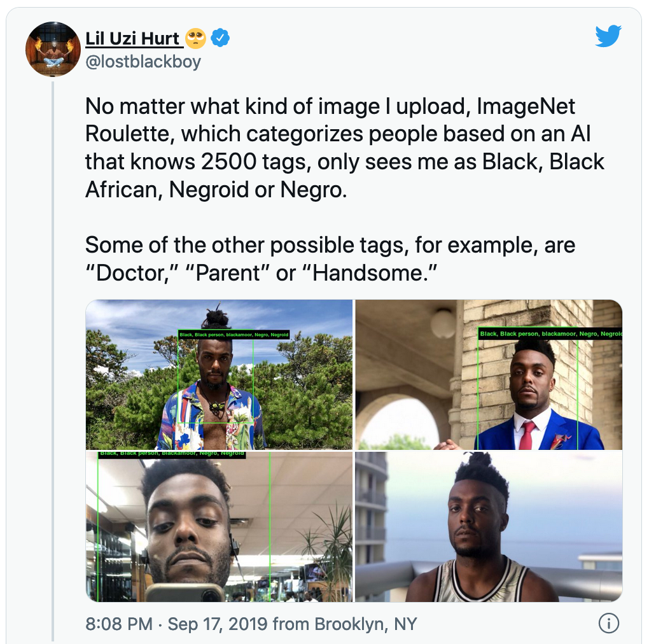649x644 pixels.
Task: Open the tweet info icon
Action: point(608,623)
